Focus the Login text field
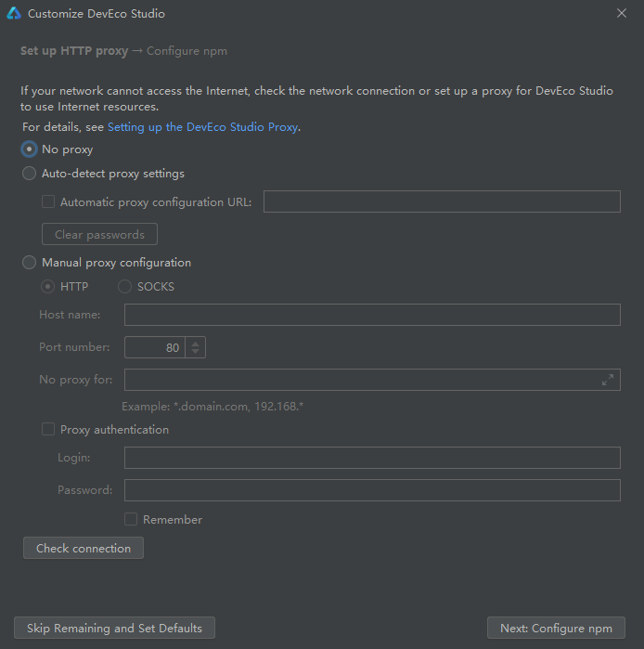644x649 pixels. tap(372, 458)
